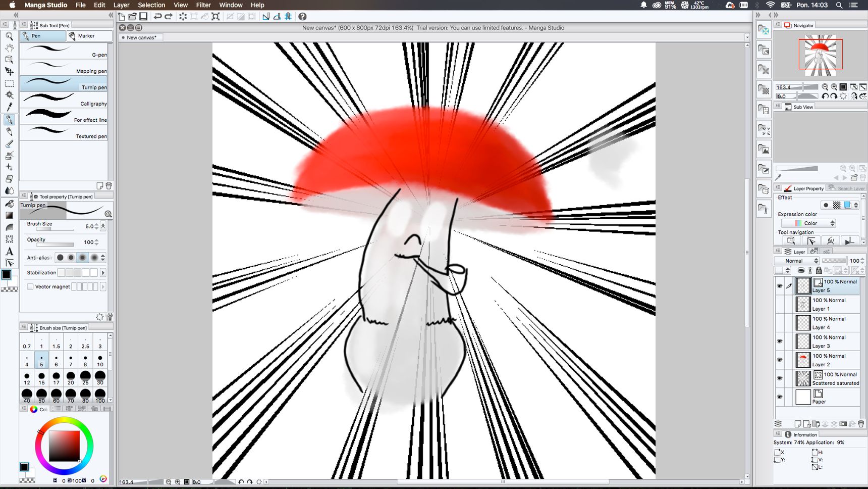Toggle visibility of Layer 3

click(x=779, y=341)
